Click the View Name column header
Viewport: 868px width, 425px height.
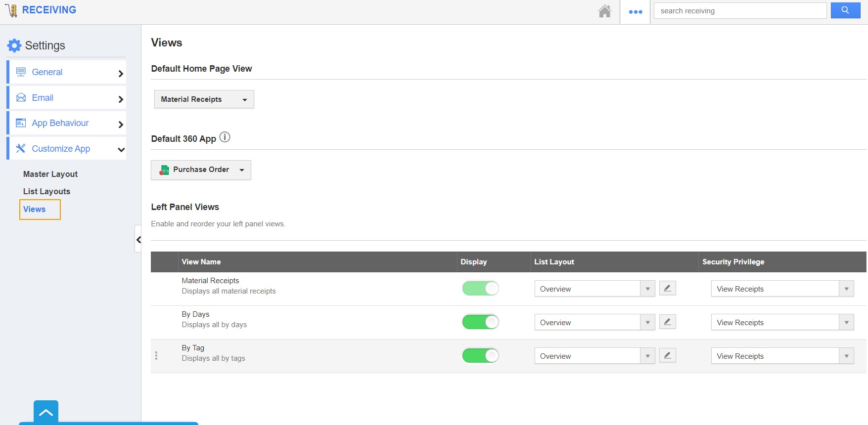(201, 262)
